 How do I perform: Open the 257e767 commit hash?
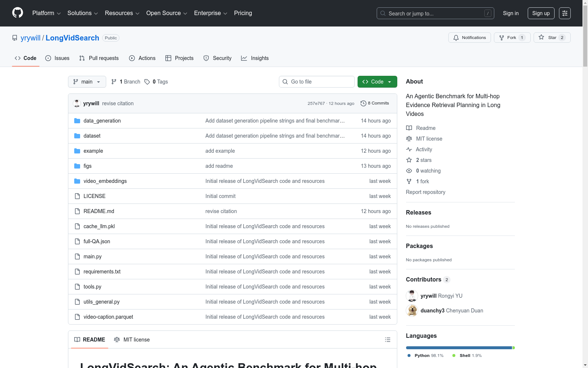click(316, 103)
